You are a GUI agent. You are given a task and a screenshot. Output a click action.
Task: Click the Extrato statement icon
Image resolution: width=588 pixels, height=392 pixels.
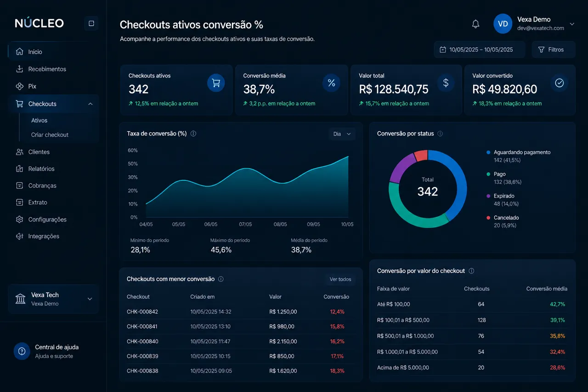click(x=19, y=202)
